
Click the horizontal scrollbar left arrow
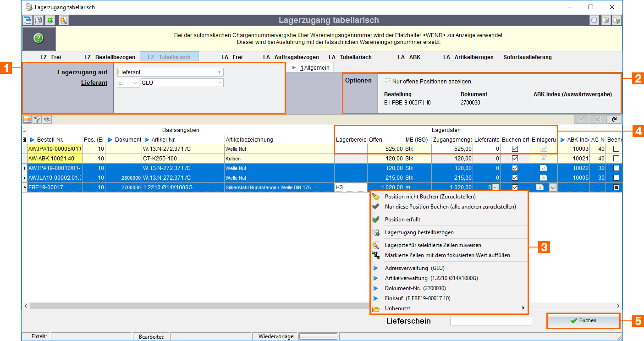(x=25, y=306)
